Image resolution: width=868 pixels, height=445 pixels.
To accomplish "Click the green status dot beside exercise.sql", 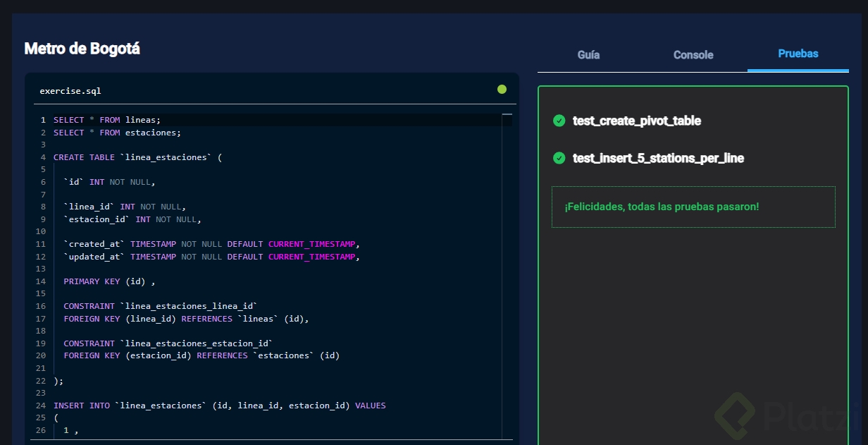I will pyautogui.click(x=502, y=89).
